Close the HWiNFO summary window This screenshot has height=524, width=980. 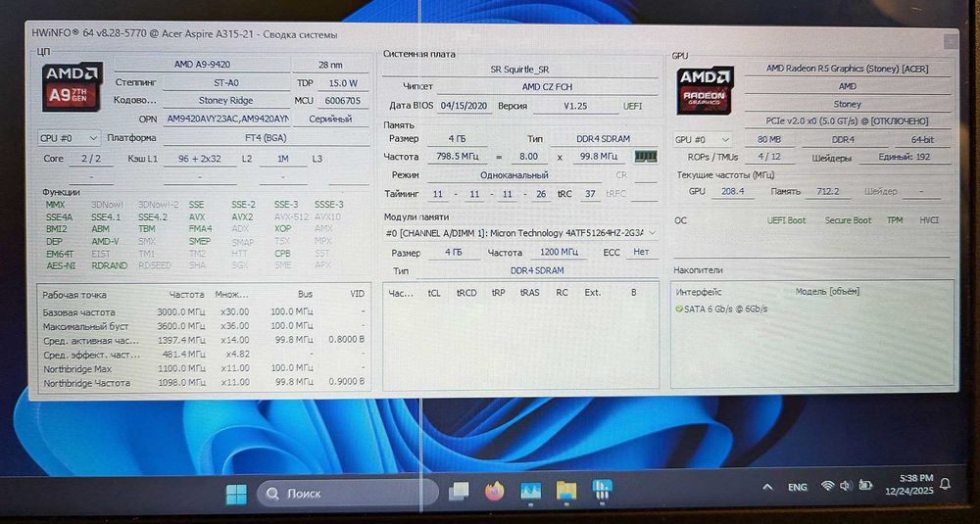pos(950,42)
